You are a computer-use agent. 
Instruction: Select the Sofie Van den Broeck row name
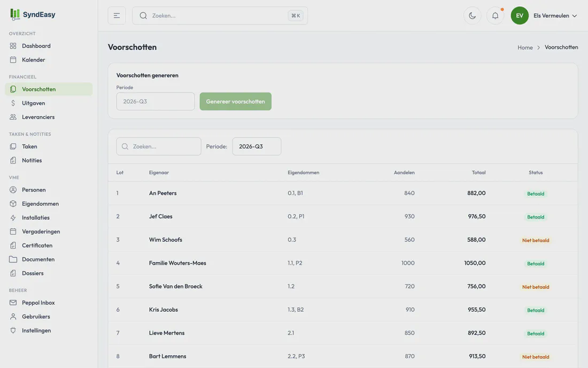pos(175,286)
